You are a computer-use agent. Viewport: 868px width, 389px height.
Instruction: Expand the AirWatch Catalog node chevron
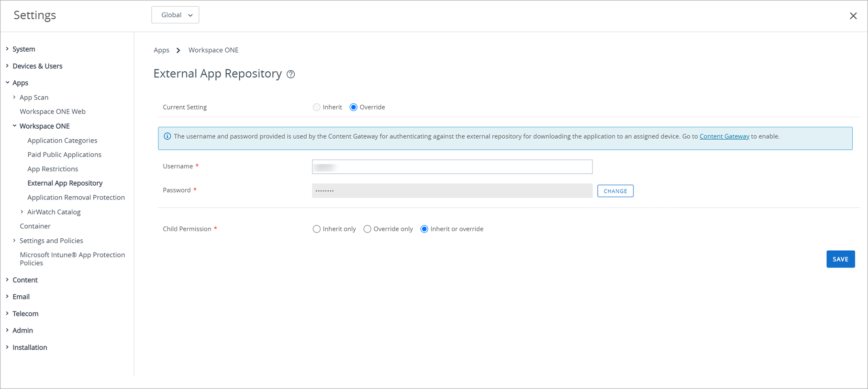click(x=22, y=211)
